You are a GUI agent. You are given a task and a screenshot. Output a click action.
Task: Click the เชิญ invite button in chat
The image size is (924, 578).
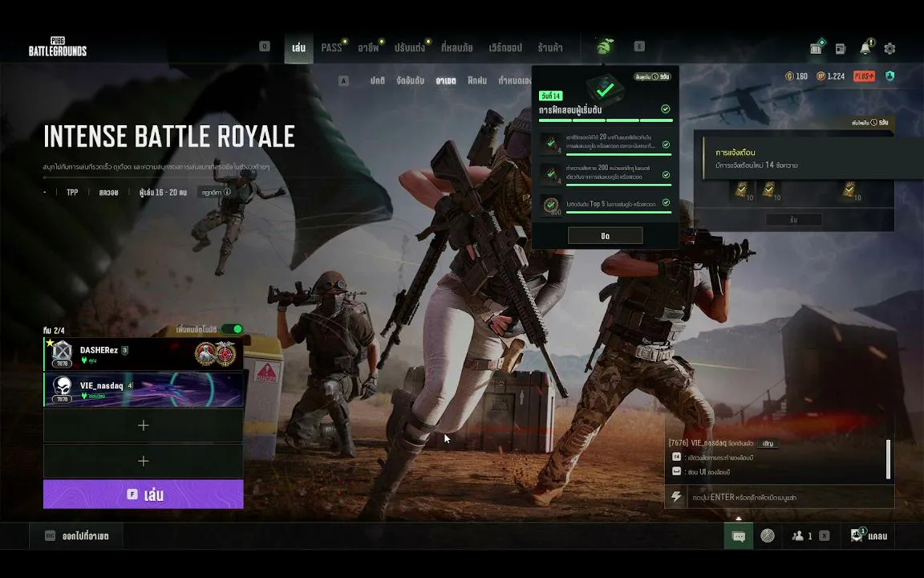tap(768, 443)
